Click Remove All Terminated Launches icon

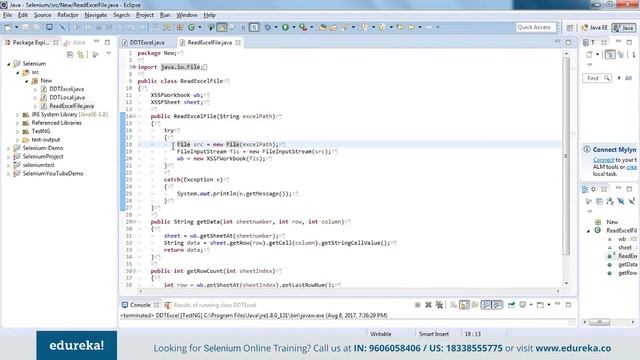439,305
